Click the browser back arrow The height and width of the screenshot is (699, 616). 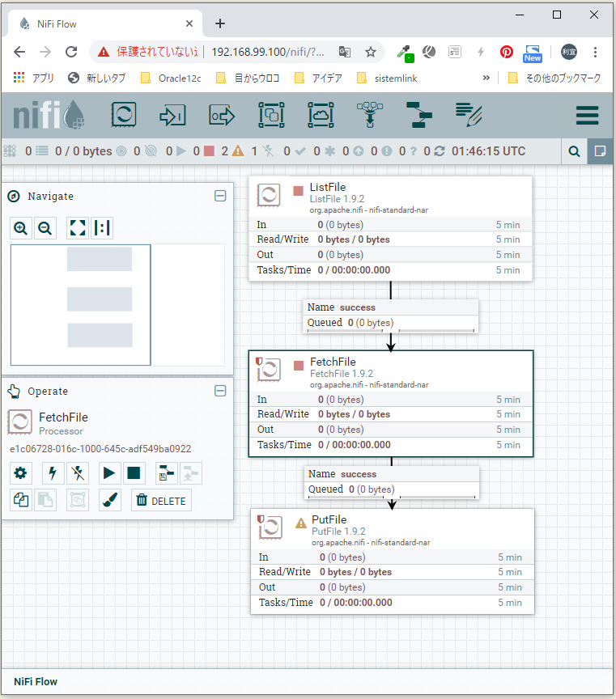[x=19, y=52]
